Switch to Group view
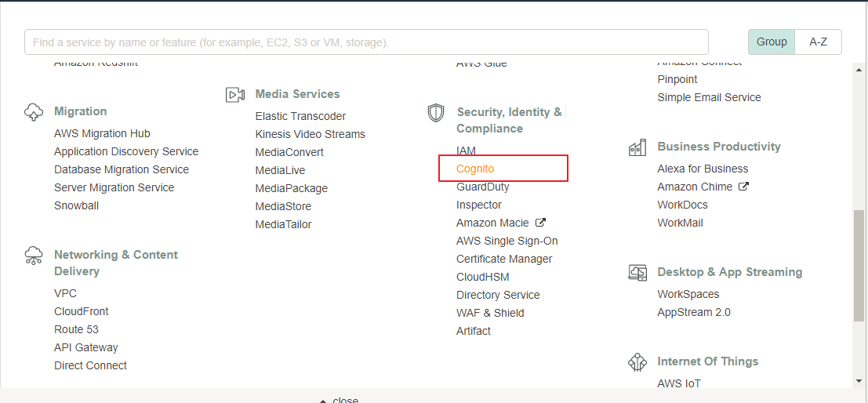Image resolution: width=868 pixels, height=403 pixels. click(x=772, y=42)
